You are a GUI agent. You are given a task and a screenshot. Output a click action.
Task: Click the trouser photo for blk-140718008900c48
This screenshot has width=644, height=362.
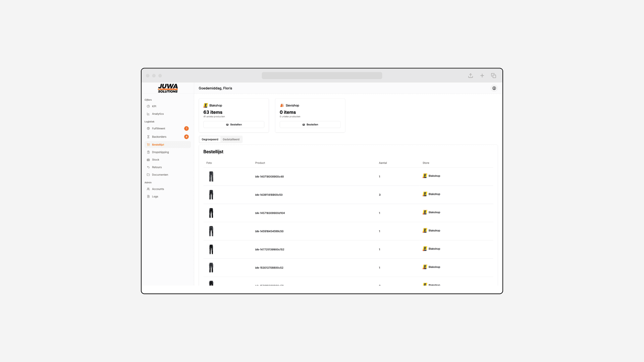[211, 177]
